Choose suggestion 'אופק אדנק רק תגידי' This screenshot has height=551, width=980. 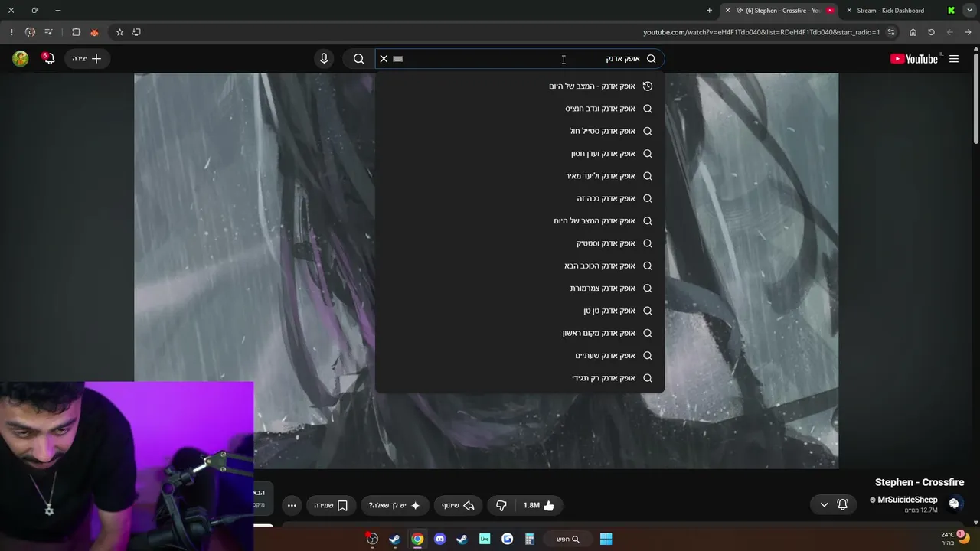pos(520,378)
